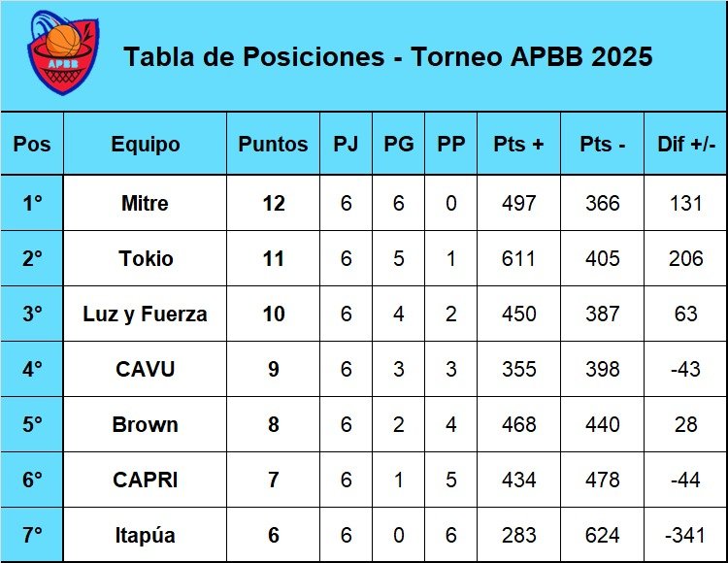The width and height of the screenshot is (728, 563).
Task: Click the CAPRI team name
Action: (x=145, y=480)
